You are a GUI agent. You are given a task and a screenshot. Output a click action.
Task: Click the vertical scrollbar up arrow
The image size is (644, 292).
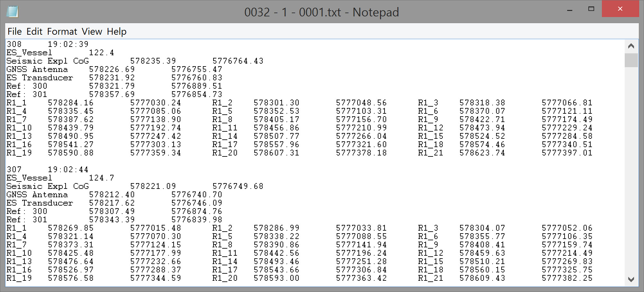(631, 46)
